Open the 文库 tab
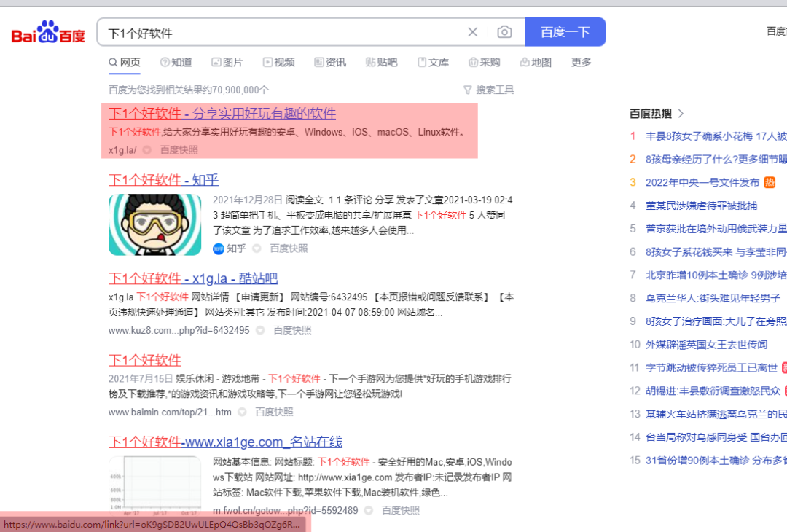This screenshot has width=787, height=532. point(433,62)
